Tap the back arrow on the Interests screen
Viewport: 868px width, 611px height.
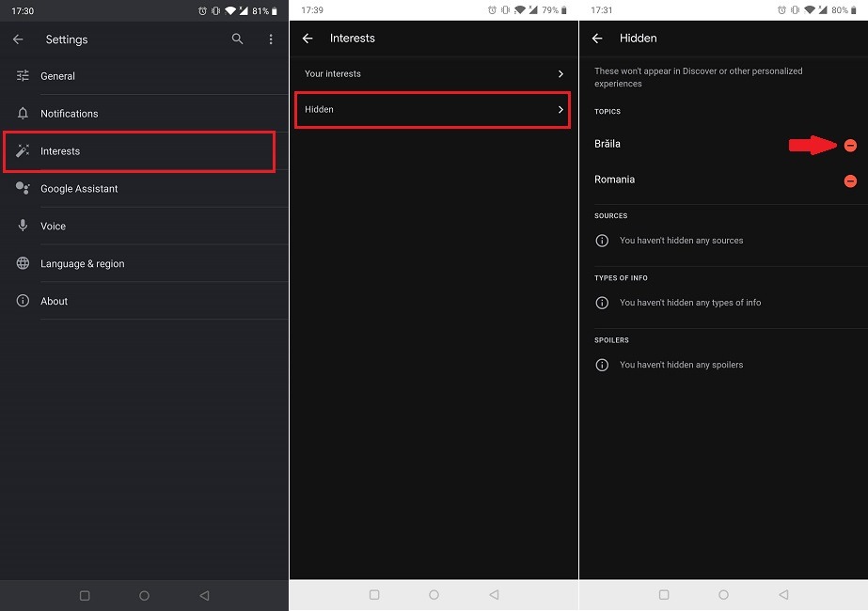(x=308, y=39)
